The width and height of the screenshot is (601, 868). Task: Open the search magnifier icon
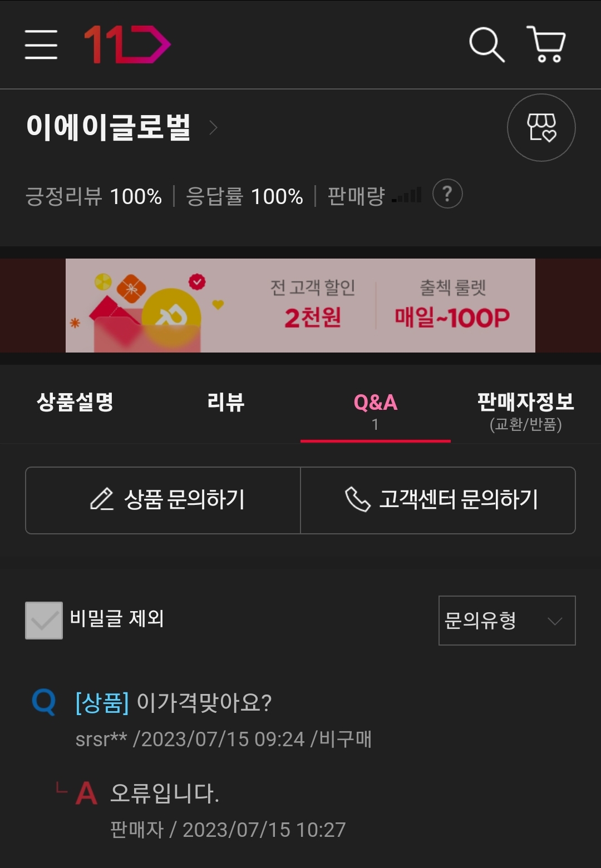pyautogui.click(x=486, y=44)
